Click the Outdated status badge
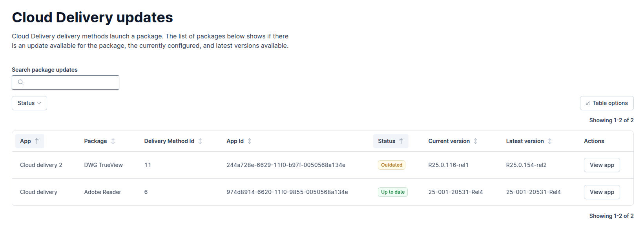The height and width of the screenshot is (234, 644). click(x=391, y=165)
